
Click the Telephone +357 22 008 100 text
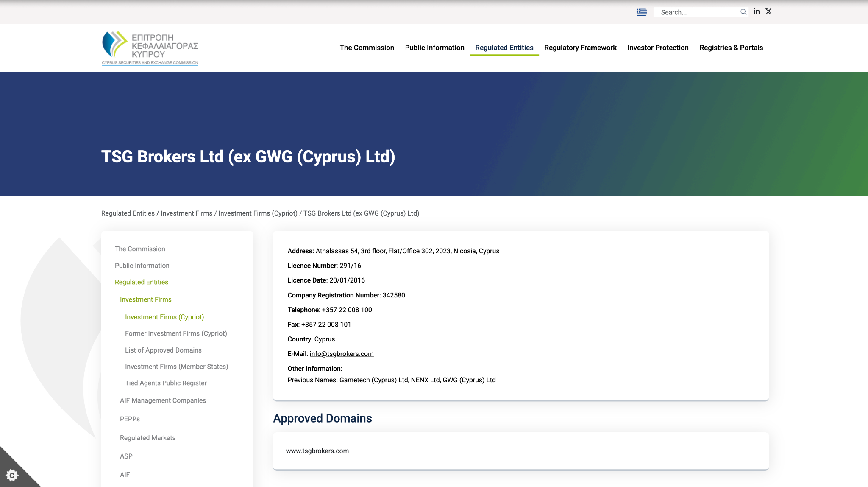coord(330,310)
